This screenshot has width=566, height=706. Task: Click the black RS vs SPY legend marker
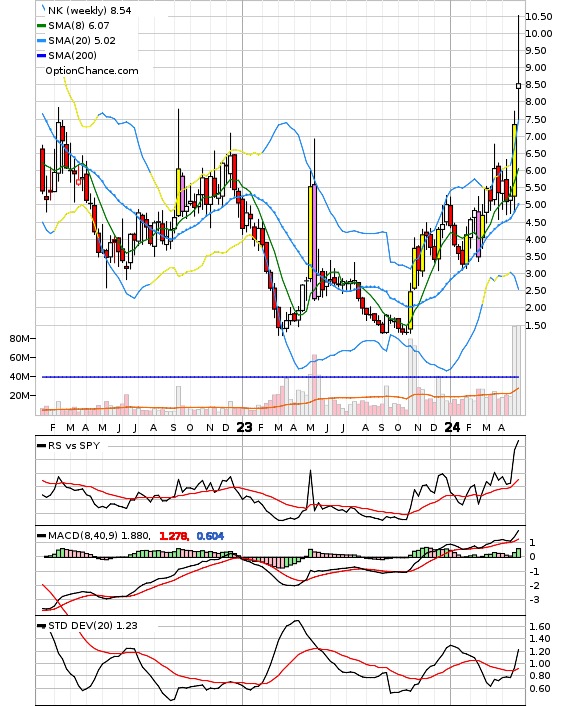[x=41, y=445]
